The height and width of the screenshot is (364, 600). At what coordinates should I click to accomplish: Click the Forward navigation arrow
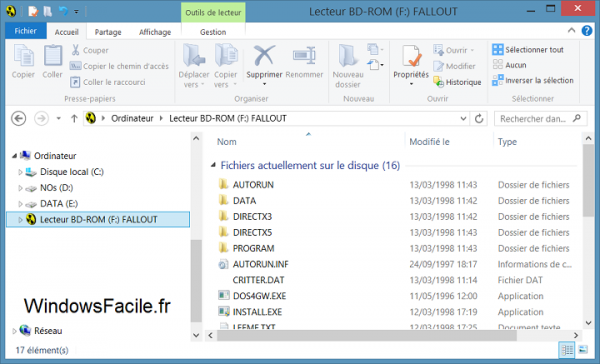pyautogui.click(x=41, y=118)
